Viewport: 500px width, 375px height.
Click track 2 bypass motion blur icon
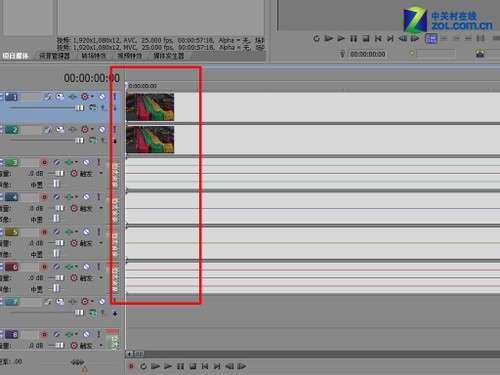click(x=48, y=129)
